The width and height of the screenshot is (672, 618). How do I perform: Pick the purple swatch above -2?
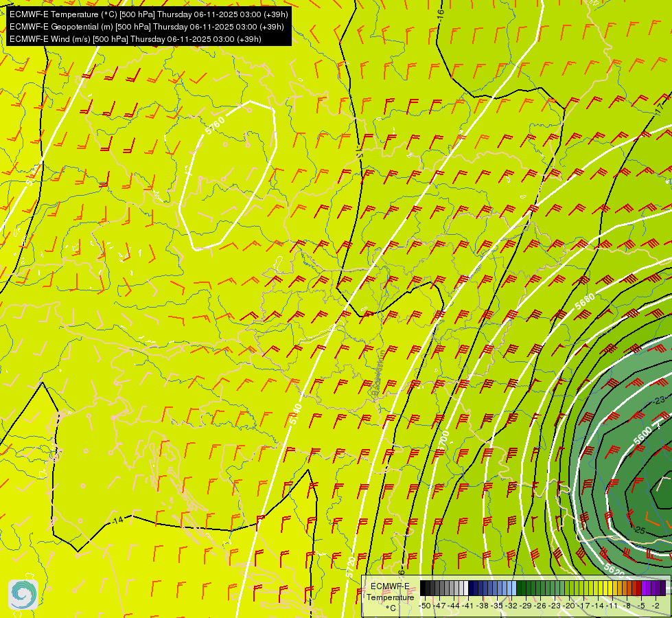(653, 588)
